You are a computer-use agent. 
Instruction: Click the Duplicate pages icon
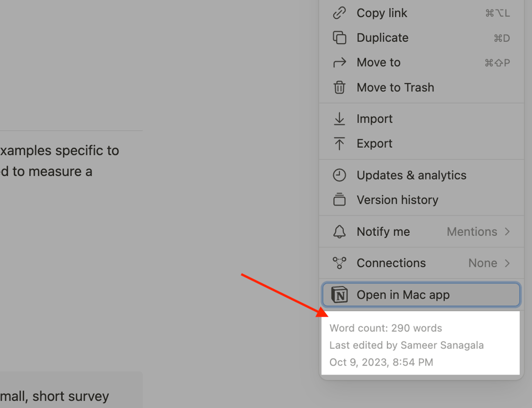[339, 38]
